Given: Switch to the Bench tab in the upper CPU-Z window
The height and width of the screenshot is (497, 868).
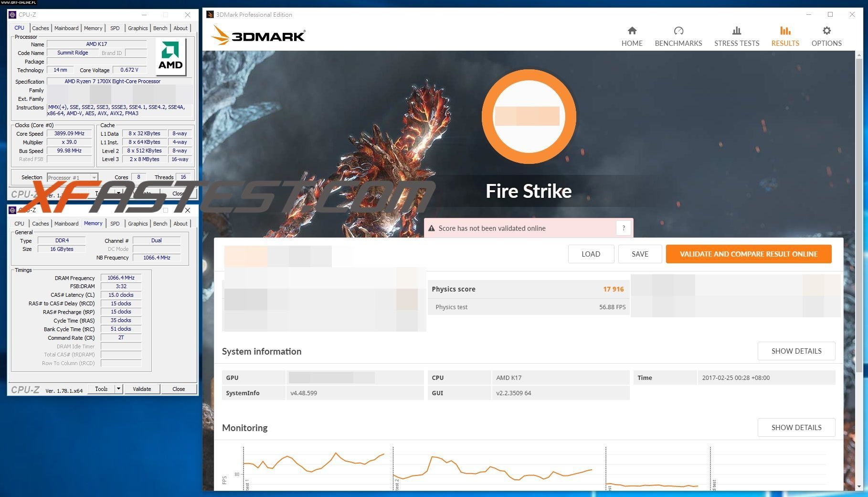Looking at the screenshot, I should click(160, 28).
